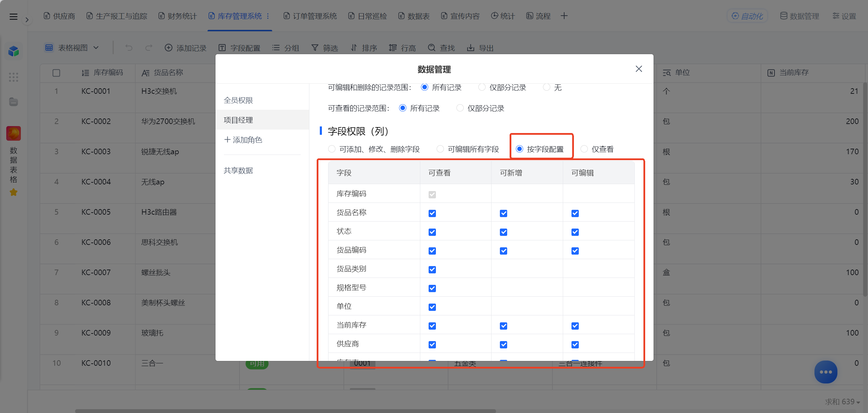Viewport: 868px width, 413px height.
Task: Click the undo arrow icon
Action: 129,48
